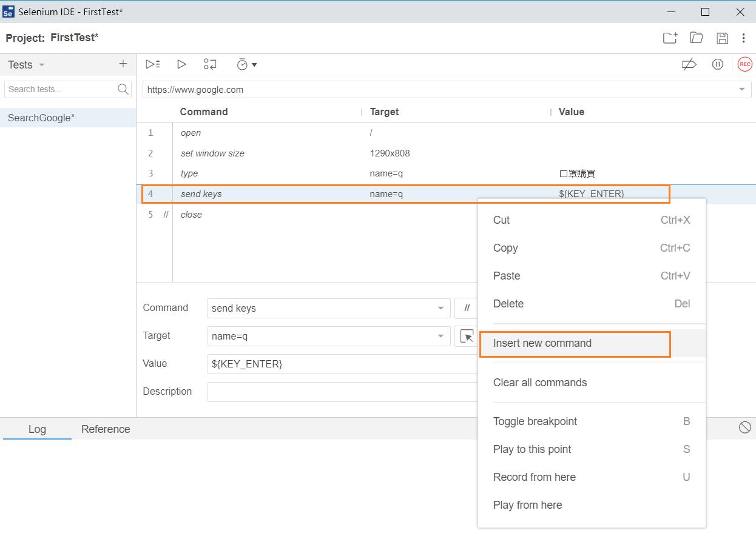The height and width of the screenshot is (536, 756).
Task: Choose Delete from context menu
Action: pyautogui.click(x=592, y=304)
